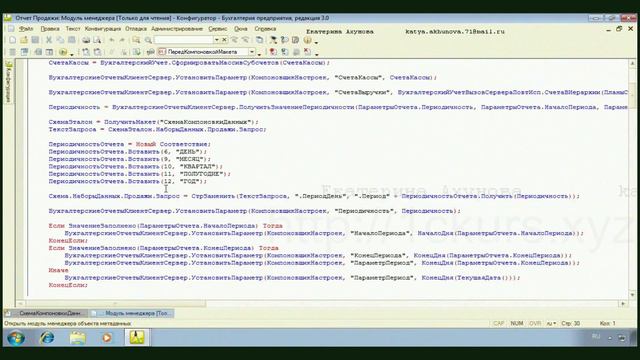Click the Print toolbar icon
This screenshot has height=360, width=640.
(86, 40)
